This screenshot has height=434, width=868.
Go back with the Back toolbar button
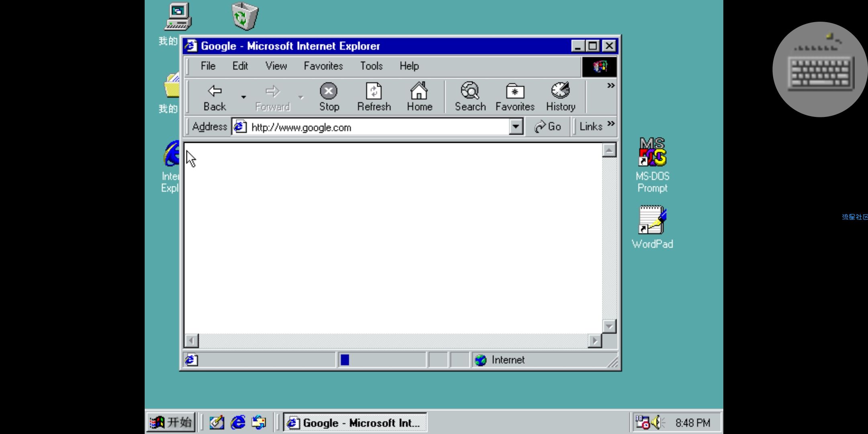point(215,97)
